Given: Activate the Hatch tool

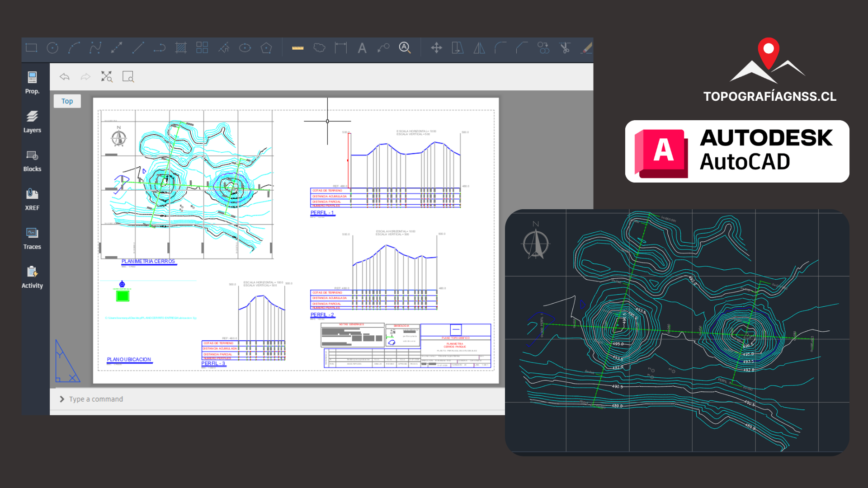Looking at the screenshot, I should tap(181, 47).
